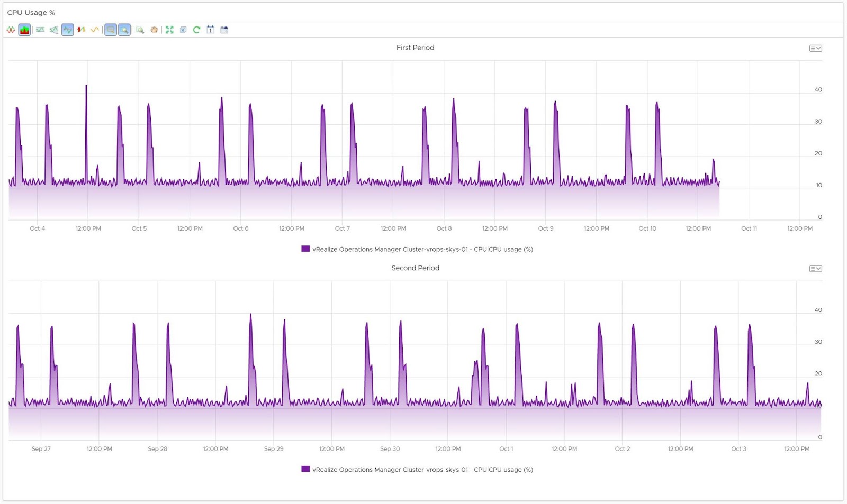Click Show Entire Period Dynamic Thresholds icon

click(54, 30)
